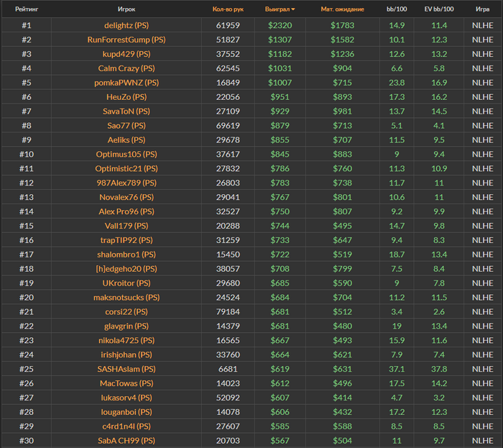The height and width of the screenshot is (448, 503).
Task: Open [h]edgeho20 (PS) player link
Action: pos(126,268)
